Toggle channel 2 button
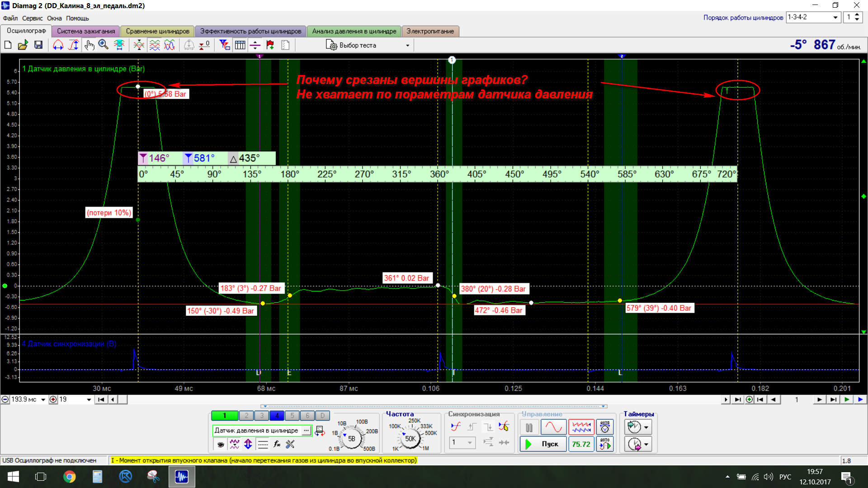Viewport: 868px width, 488px height. [x=246, y=416]
